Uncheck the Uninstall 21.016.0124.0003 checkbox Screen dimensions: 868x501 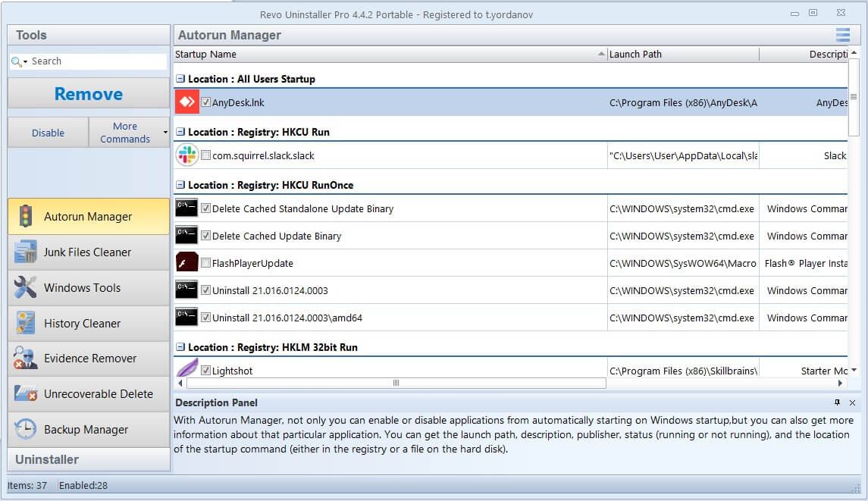(206, 290)
